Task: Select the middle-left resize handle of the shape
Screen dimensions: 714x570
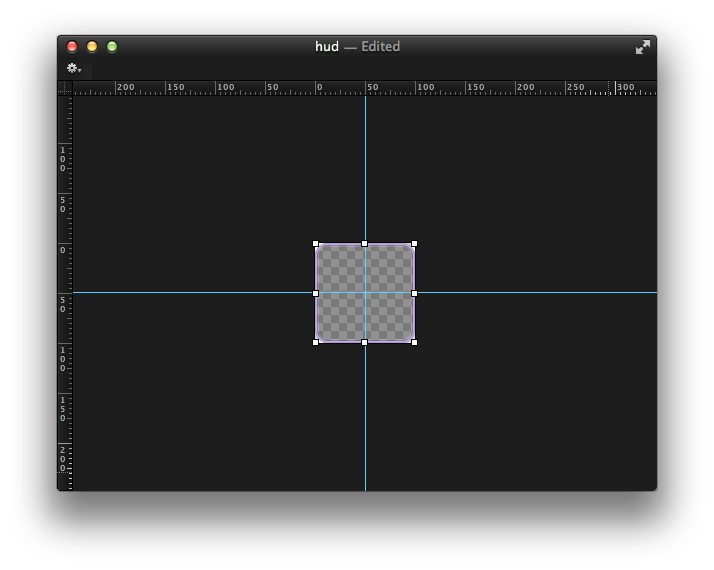Action: pos(316,294)
